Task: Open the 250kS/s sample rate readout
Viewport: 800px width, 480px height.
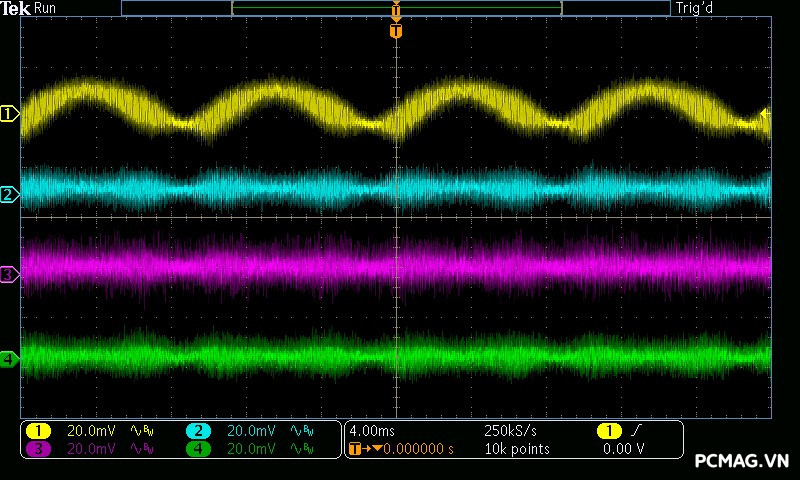Action: pos(510,430)
